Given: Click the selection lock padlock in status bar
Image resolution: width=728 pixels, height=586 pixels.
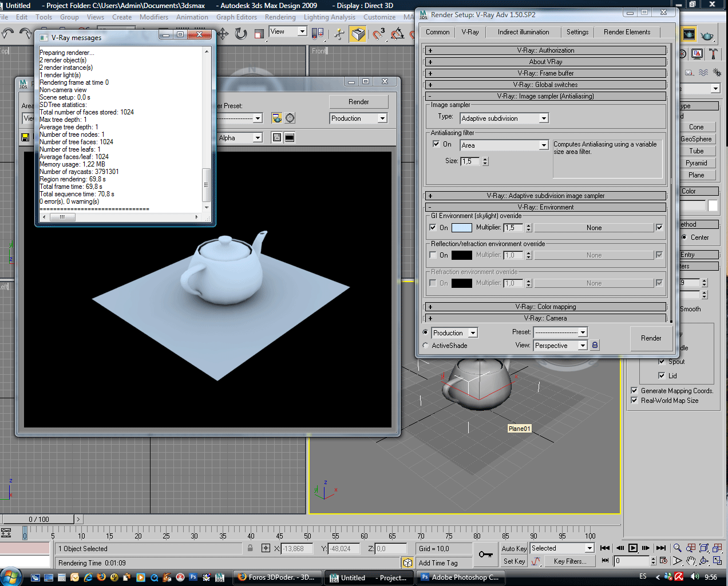Looking at the screenshot, I should coord(250,548).
